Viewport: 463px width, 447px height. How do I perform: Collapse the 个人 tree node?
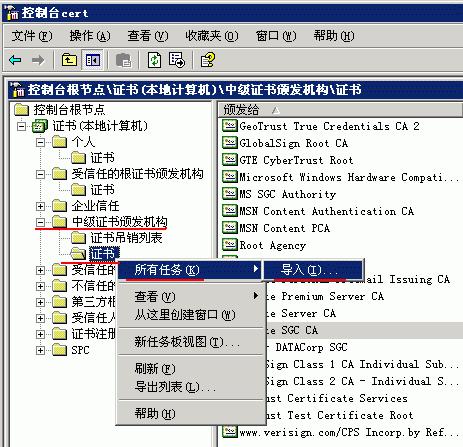(40, 142)
